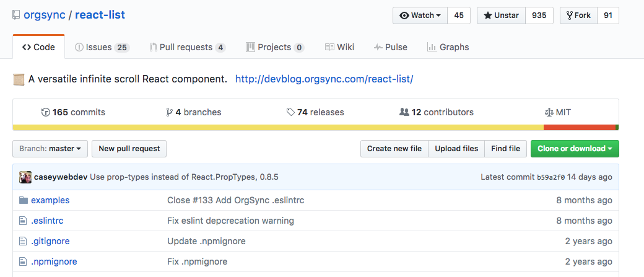644x277 pixels.
Task: Click '14 days ago' commit timestamp
Action: [x=590, y=177]
